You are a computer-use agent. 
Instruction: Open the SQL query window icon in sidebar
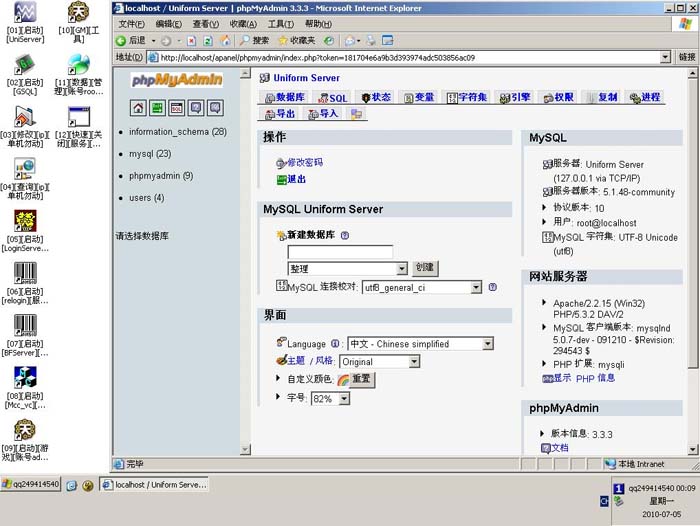[x=176, y=108]
